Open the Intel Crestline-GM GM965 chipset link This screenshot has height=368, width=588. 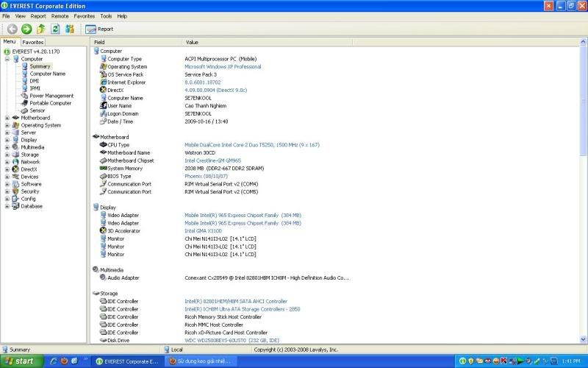pyautogui.click(x=212, y=160)
